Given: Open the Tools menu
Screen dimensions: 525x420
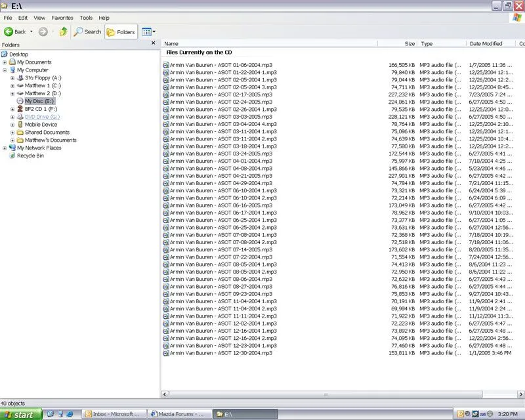Looking at the screenshot, I should pyautogui.click(x=85, y=18).
